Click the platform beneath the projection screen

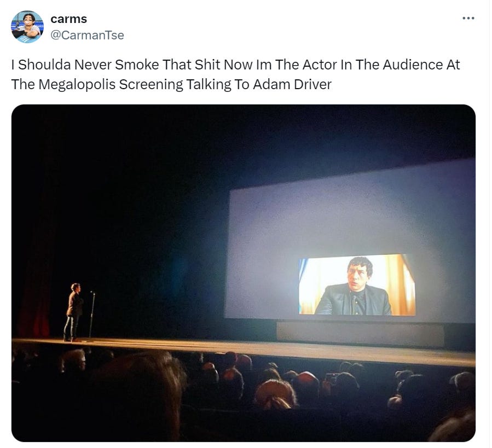tap(360, 334)
